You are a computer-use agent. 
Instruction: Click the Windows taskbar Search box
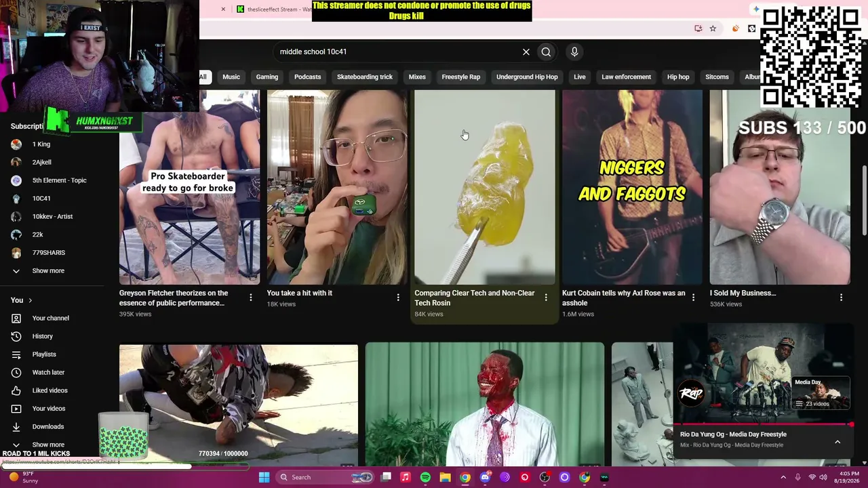324,477
